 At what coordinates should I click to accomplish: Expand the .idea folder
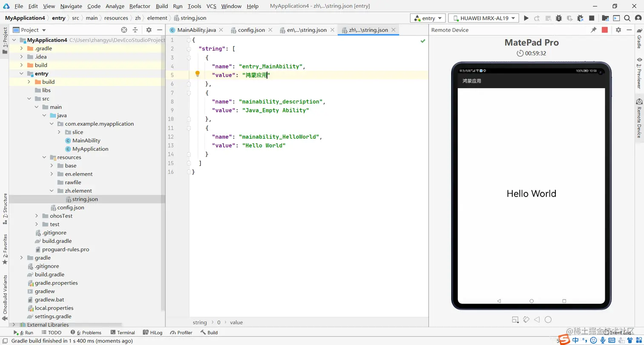[x=22, y=57]
